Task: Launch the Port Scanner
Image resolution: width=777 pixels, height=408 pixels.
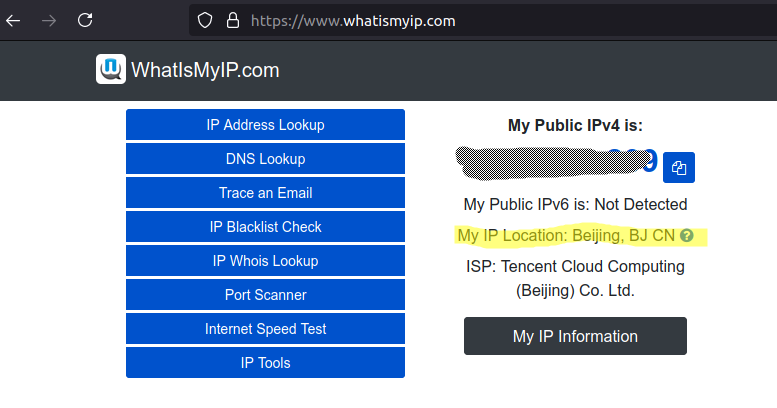Action: coord(265,295)
